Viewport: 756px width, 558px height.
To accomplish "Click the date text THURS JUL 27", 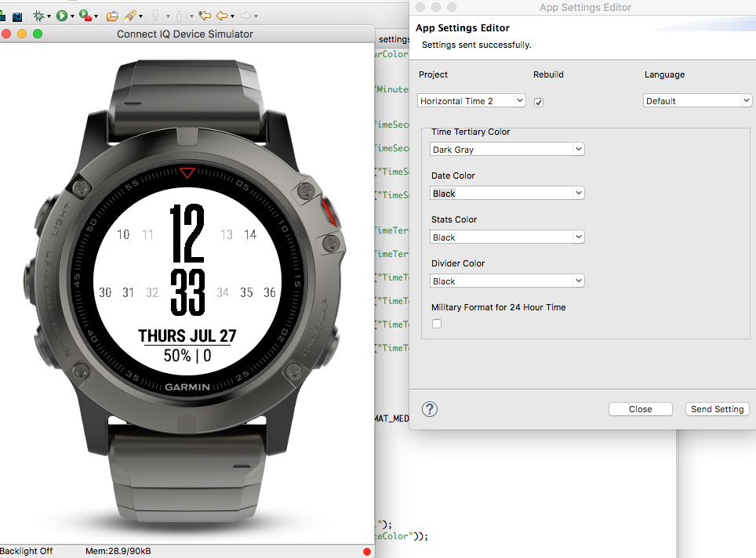I will pyautogui.click(x=187, y=336).
